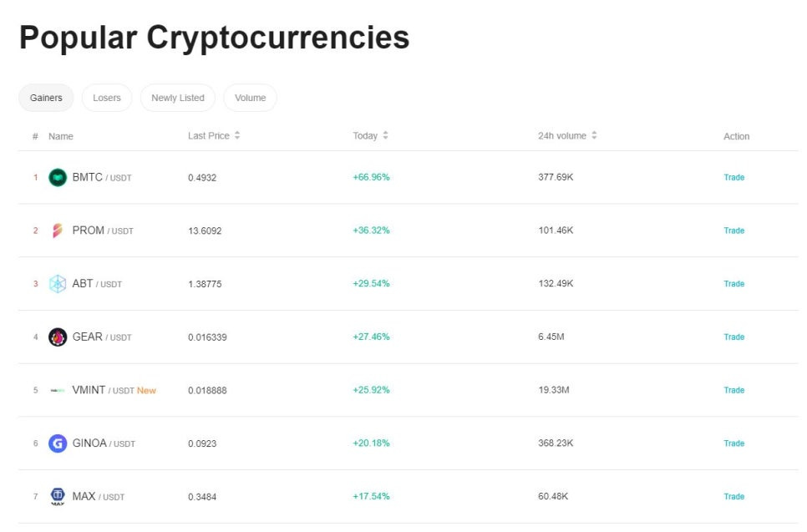Open the GINOA / USDT pair name
This screenshot has height=532, width=807.
click(104, 443)
